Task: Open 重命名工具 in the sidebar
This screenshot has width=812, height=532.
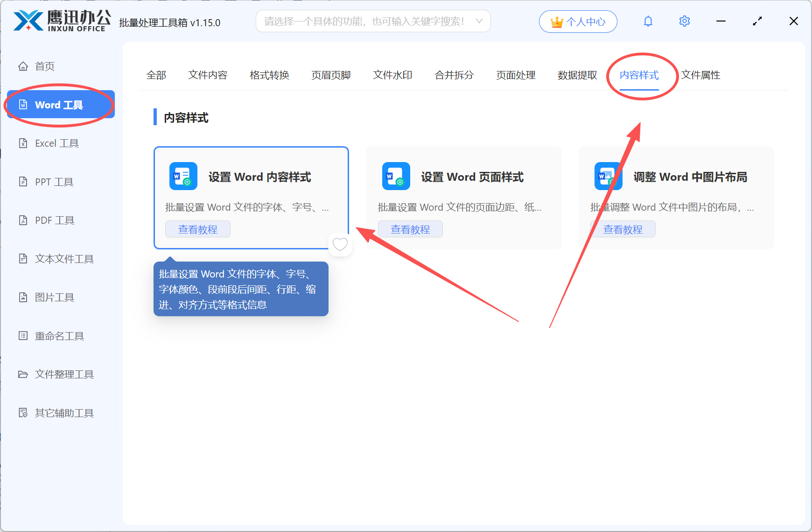Action: click(59, 336)
